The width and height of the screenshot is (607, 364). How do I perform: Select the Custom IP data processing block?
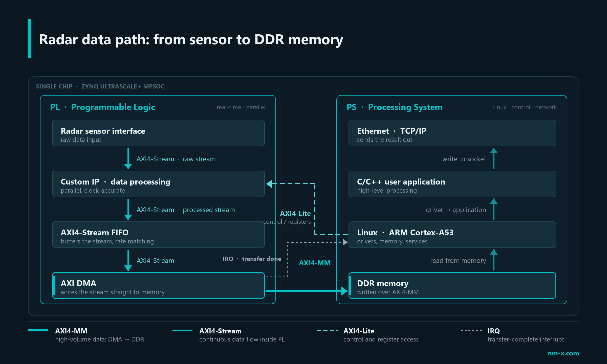158,184
